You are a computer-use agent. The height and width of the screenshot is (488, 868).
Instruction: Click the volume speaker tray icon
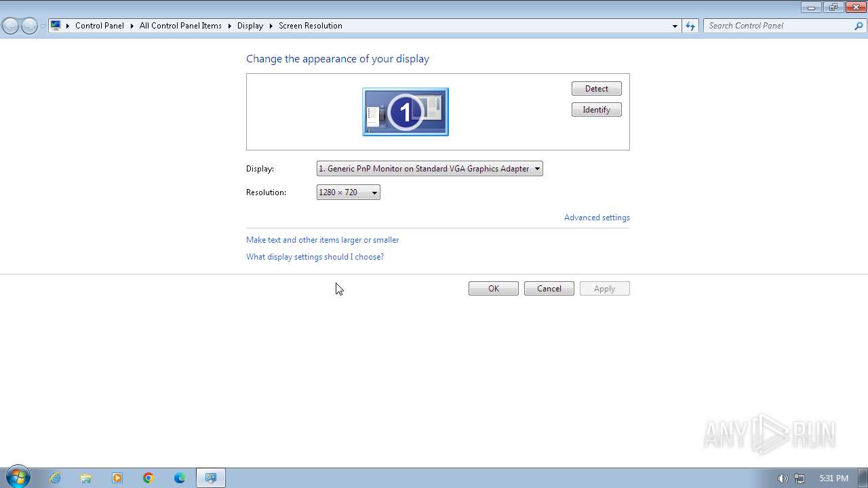pyautogui.click(x=783, y=479)
